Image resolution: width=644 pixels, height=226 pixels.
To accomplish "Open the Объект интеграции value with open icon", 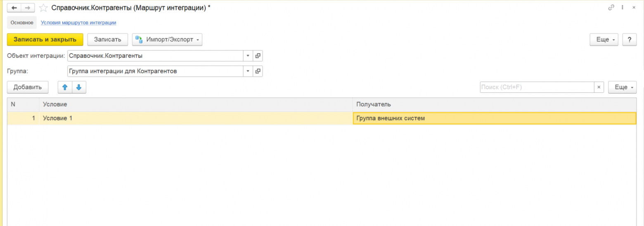I will click(x=258, y=56).
